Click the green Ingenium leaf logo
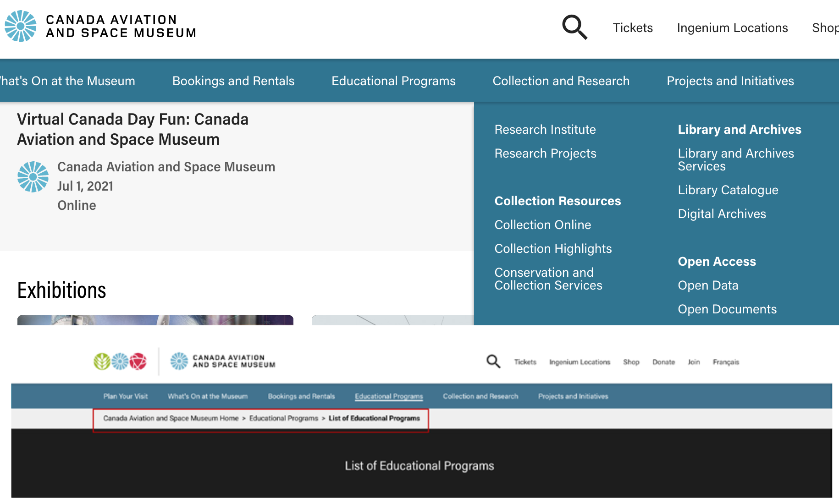Screen dimensions: 839x504 coord(102,361)
